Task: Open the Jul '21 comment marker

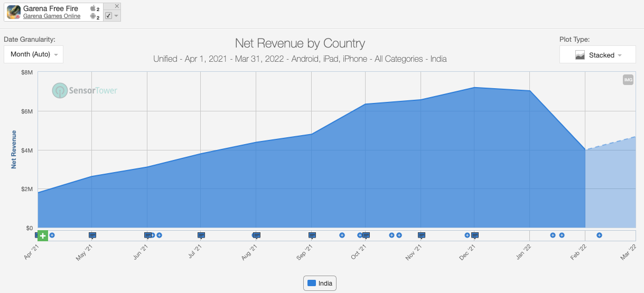Action: (201, 235)
